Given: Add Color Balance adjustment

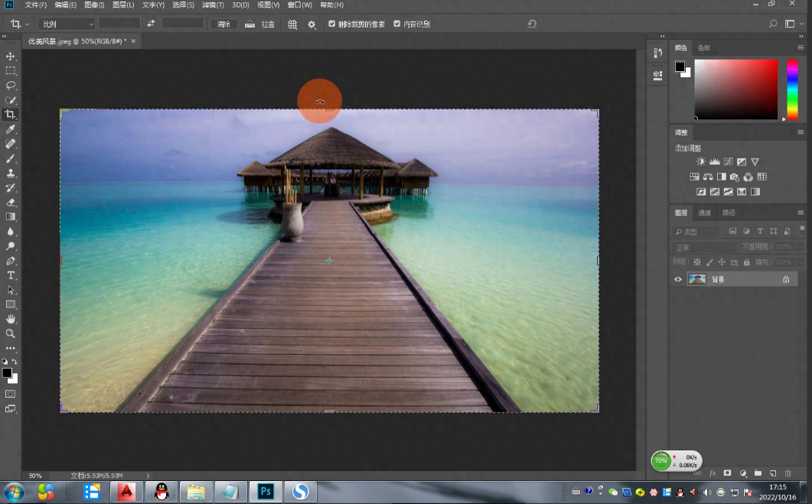Looking at the screenshot, I should [708, 177].
